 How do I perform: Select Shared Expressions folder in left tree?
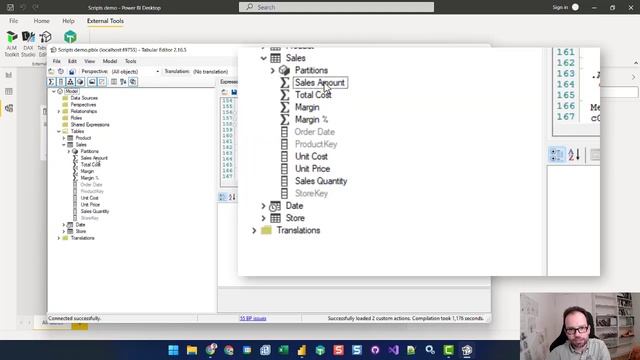(90, 124)
